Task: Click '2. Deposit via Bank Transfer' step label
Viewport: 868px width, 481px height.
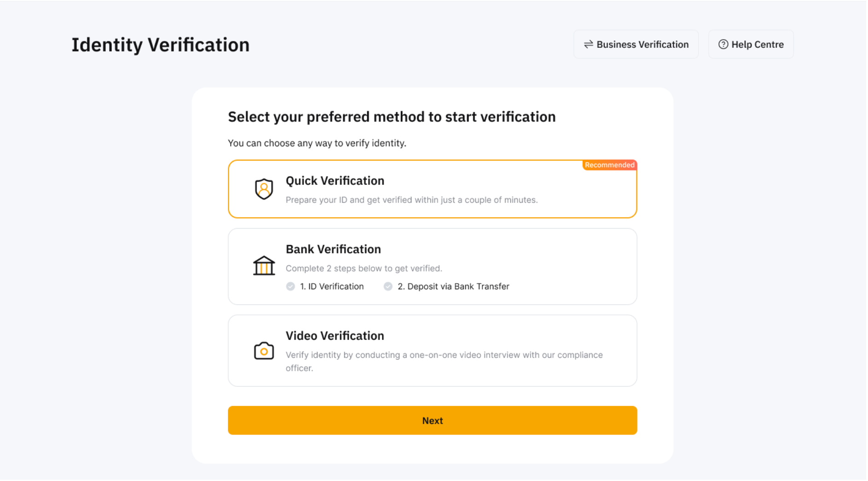Action: [453, 286]
